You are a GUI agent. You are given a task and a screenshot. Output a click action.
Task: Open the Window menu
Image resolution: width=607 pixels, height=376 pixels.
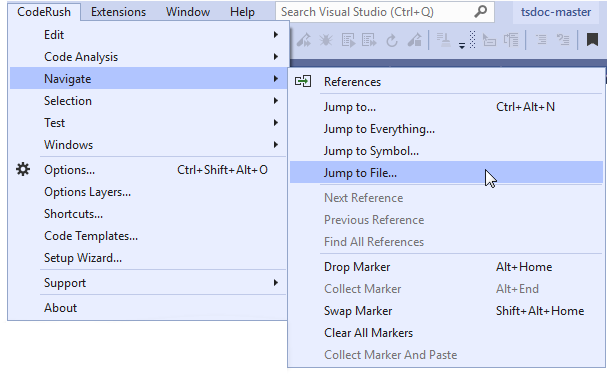[x=188, y=12]
